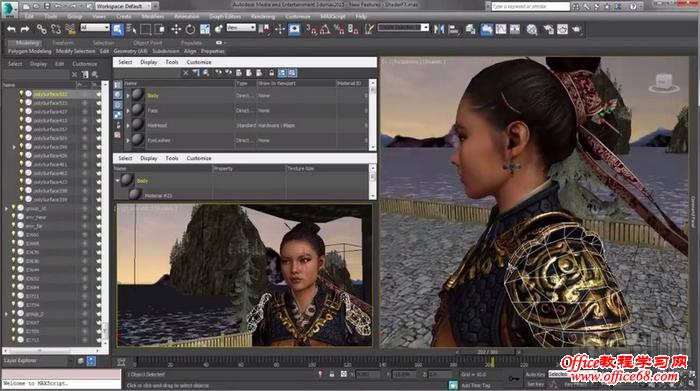Toggle light bulb visibility of env_far
700x391 pixels.
coord(13,226)
